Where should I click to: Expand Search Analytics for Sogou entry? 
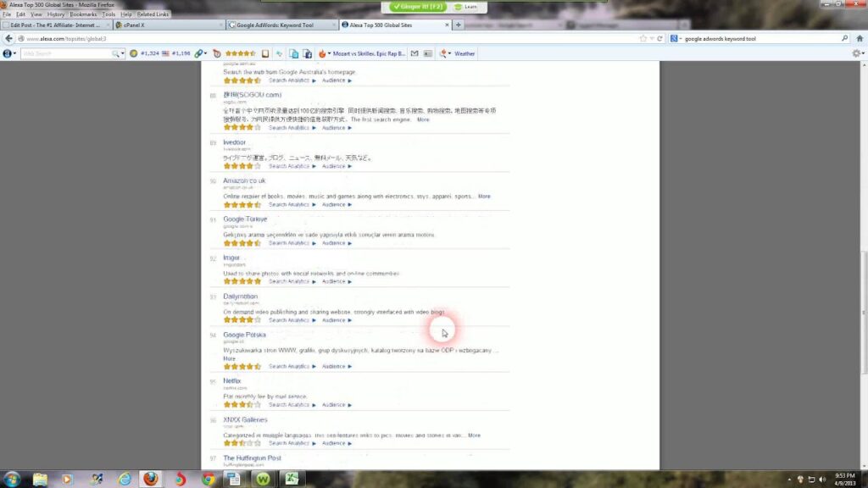pos(292,128)
